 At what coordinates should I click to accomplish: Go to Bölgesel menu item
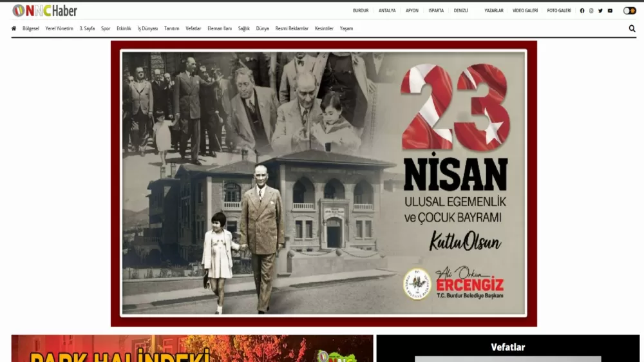point(31,28)
